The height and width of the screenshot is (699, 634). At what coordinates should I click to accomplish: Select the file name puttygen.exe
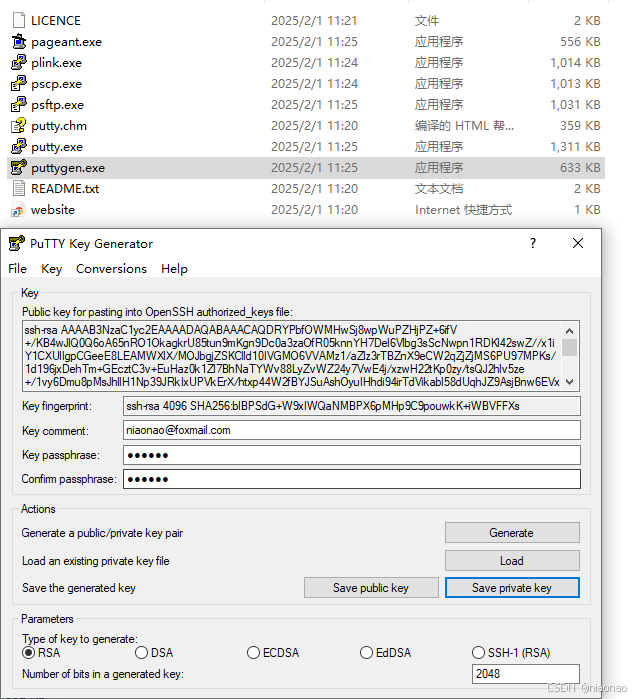[x=68, y=168]
